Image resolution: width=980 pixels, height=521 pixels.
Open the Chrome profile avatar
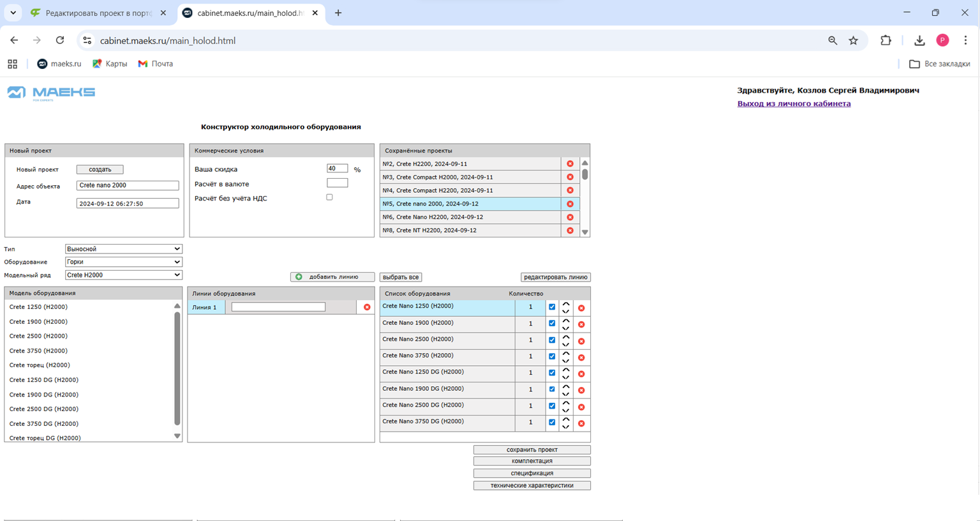click(942, 40)
